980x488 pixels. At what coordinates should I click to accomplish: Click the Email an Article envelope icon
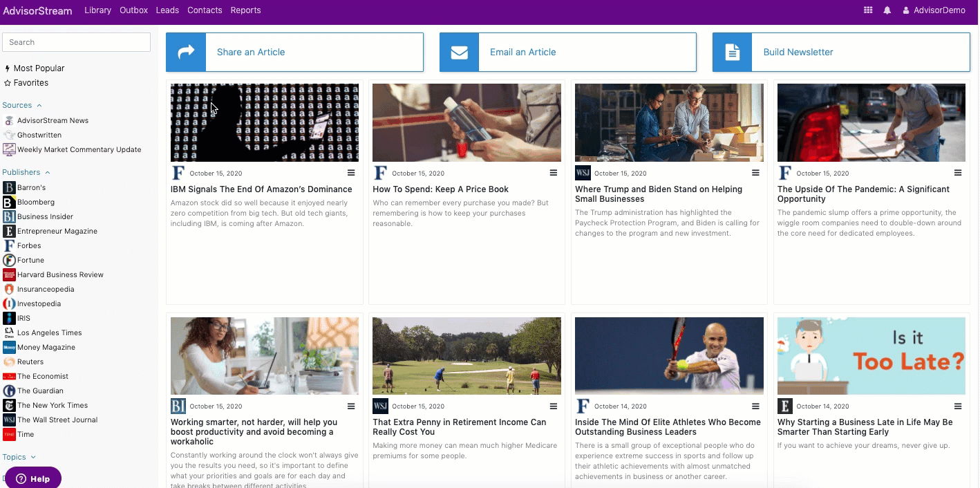pyautogui.click(x=460, y=52)
